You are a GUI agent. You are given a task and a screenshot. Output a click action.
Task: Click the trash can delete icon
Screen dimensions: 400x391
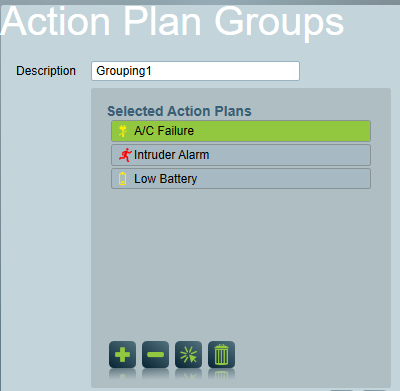pyautogui.click(x=221, y=355)
